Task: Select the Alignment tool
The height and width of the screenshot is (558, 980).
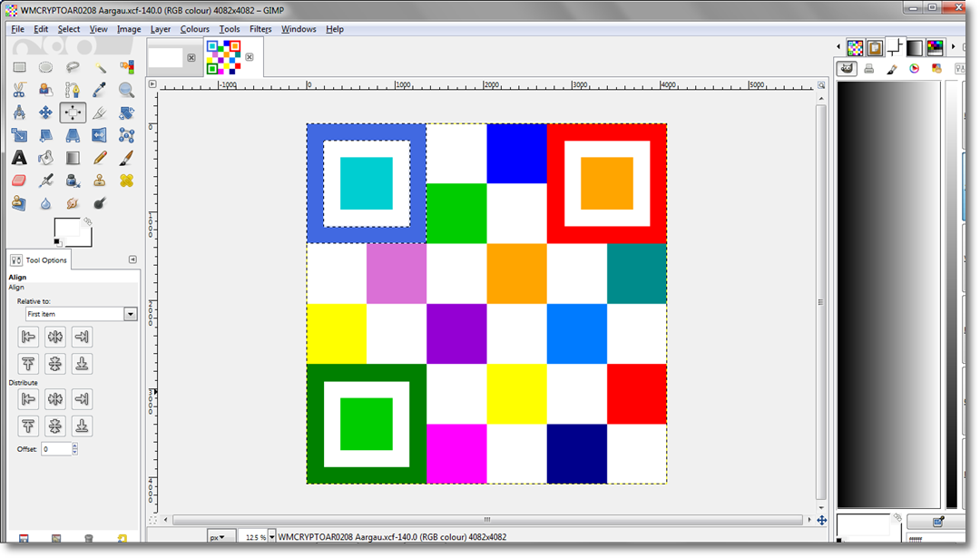Action: pos(73,113)
